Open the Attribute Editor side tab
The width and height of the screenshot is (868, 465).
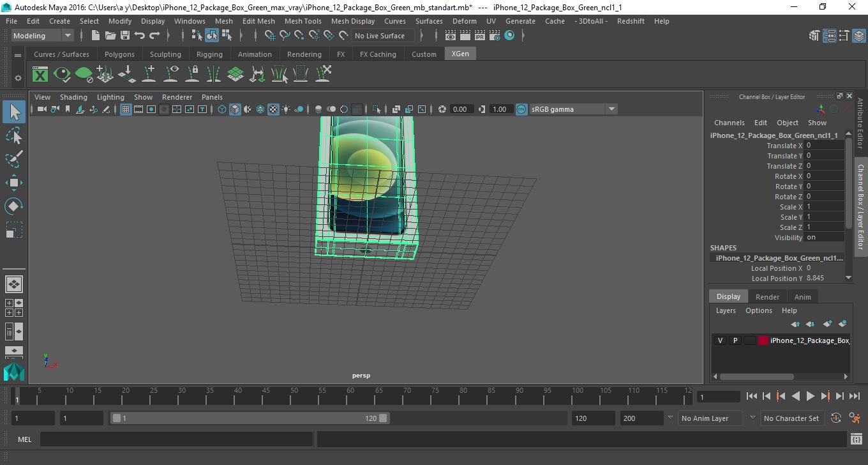(x=860, y=123)
